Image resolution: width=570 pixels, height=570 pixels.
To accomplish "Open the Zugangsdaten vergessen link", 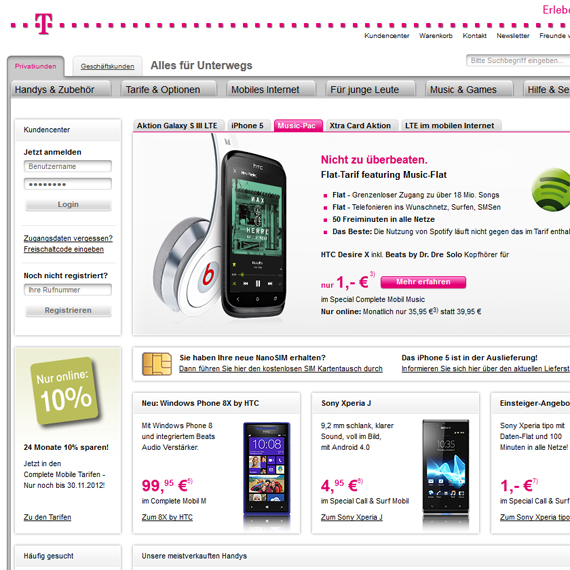I will (x=68, y=238).
